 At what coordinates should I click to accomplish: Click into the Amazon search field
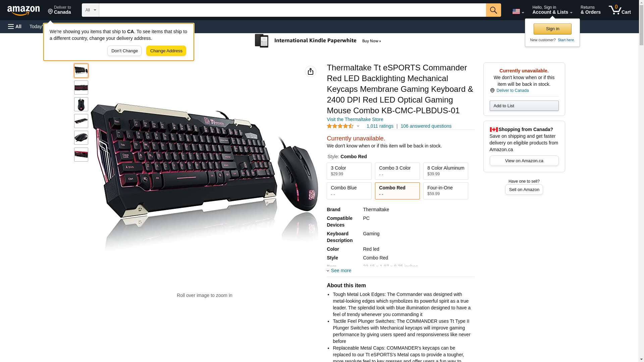(x=292, y=10)
